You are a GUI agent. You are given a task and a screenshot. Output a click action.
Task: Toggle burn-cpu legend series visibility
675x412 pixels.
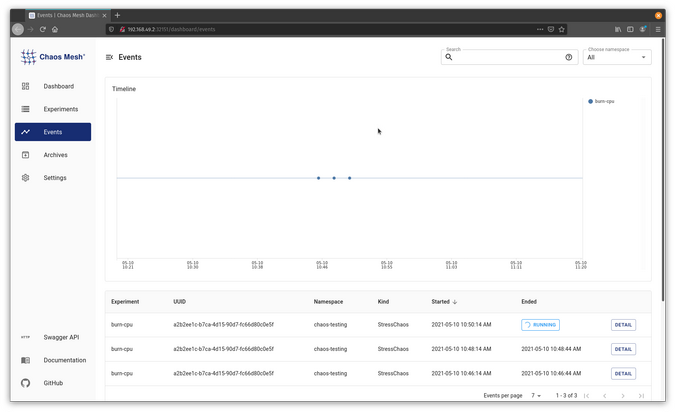pos(603,101)
